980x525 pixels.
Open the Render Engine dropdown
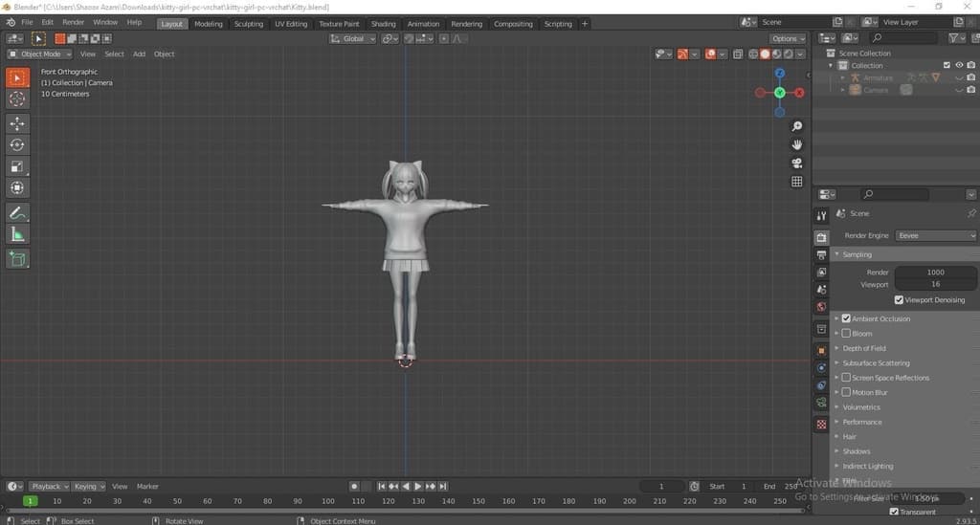[x=936, y=235]
